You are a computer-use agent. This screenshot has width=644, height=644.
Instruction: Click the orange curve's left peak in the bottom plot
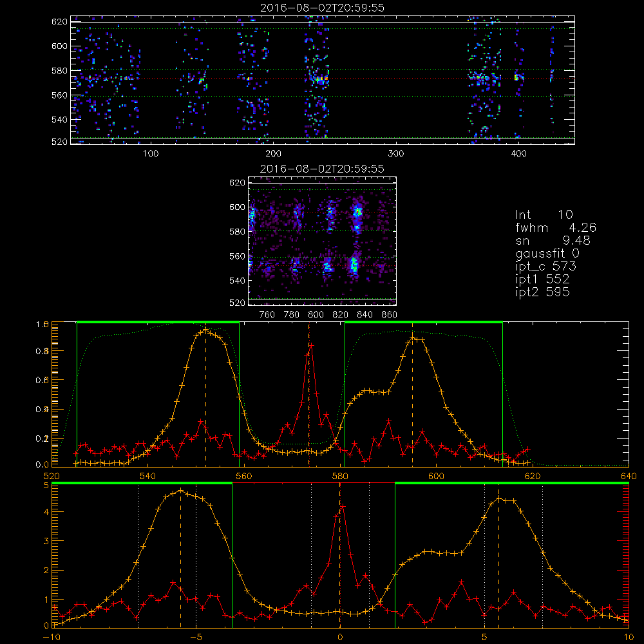(180, 490)
